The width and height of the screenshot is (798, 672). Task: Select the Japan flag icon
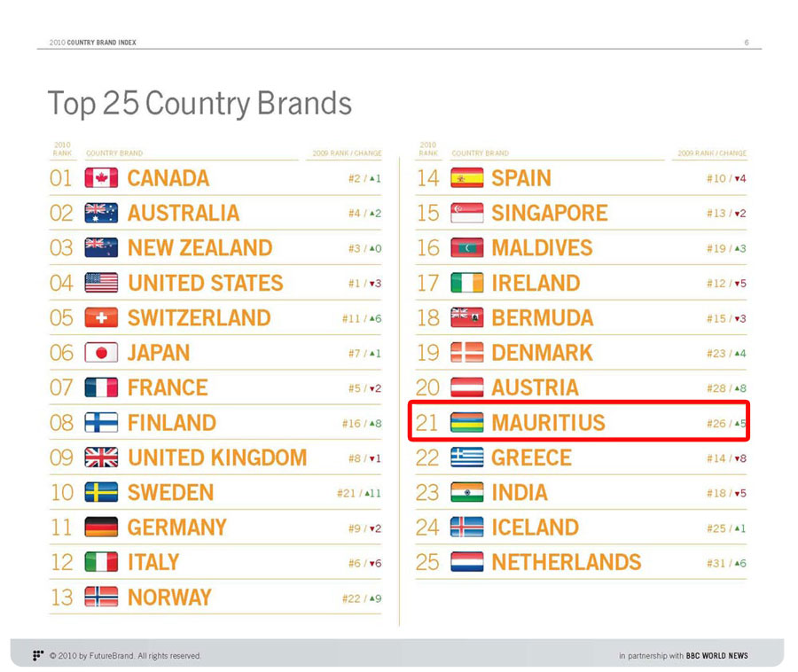[x=101, y=353]
